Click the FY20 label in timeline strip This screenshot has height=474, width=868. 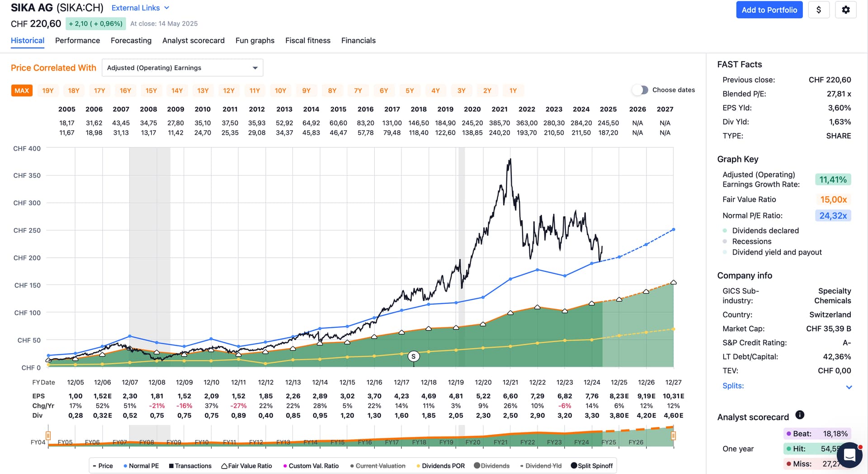click(472, 442)
